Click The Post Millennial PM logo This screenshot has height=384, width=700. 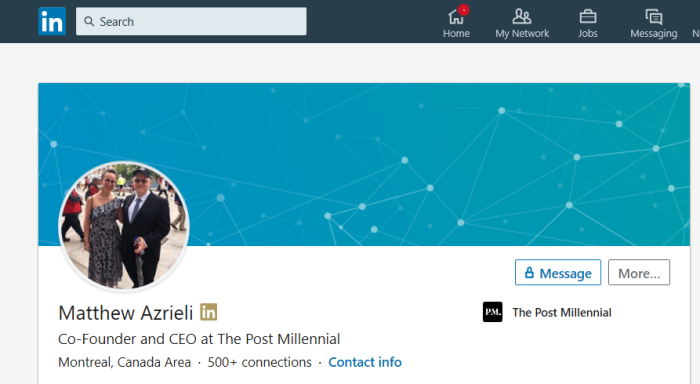[x=492, y=312]
